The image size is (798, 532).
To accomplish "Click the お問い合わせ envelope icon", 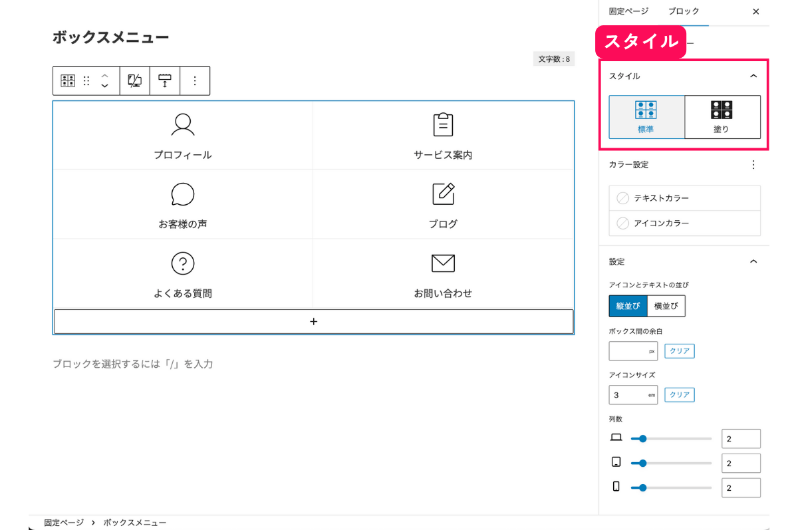I will (x=443, y=263).
